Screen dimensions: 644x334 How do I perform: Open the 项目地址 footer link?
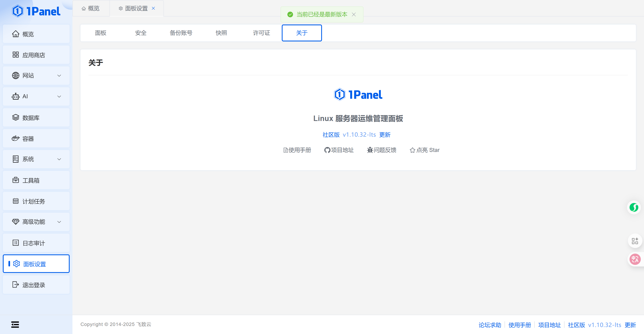pyautogui.click(x=549, y=325)
